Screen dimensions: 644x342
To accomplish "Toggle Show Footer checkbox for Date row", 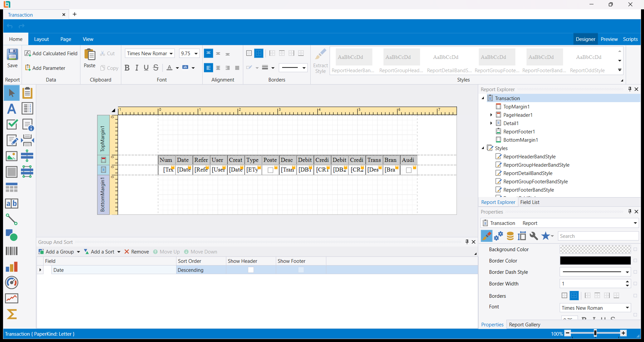I will click(x=301, y=270).
